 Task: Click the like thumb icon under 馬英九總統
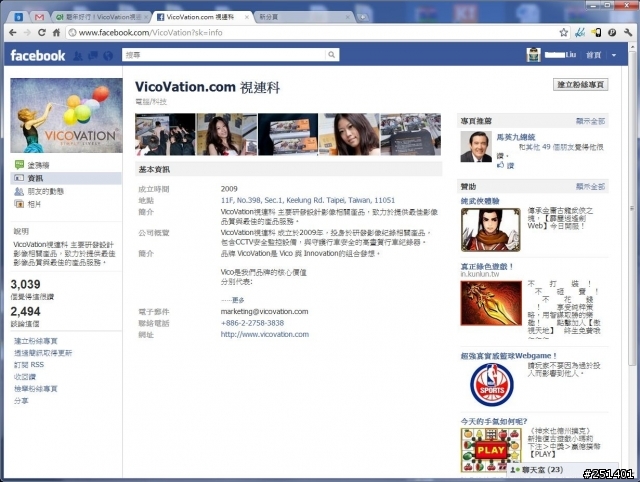500,165
